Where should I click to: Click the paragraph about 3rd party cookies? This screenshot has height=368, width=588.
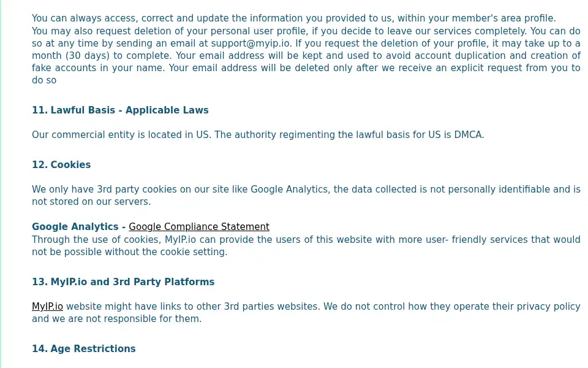[x=306, y=195]
